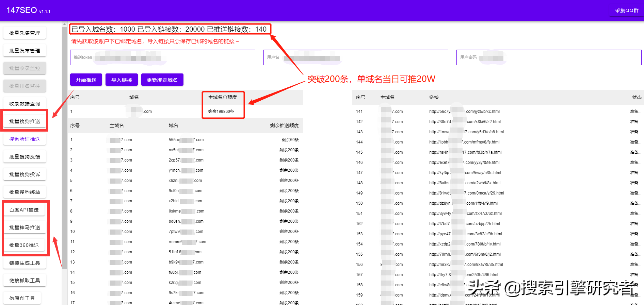
Task: Click 导入链接 button
Action: click(122, 80)
